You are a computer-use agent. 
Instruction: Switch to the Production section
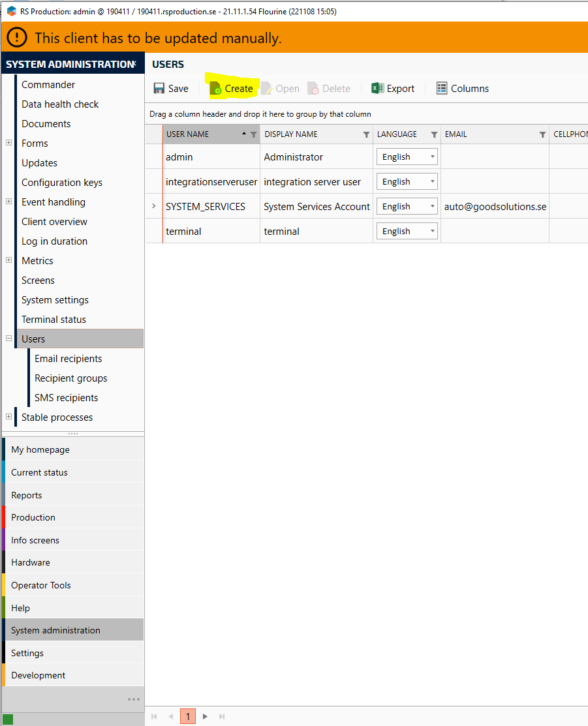click(x=33, y=517)
